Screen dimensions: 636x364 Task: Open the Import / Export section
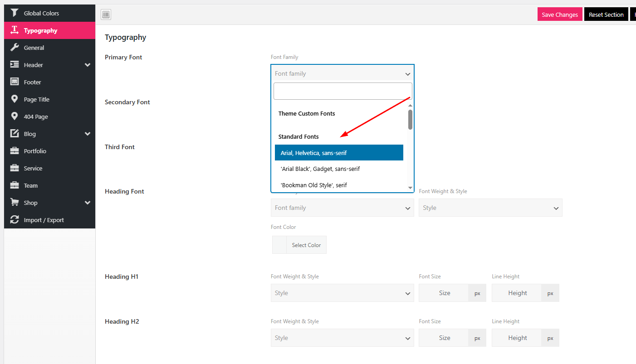[x=49, y=220]
